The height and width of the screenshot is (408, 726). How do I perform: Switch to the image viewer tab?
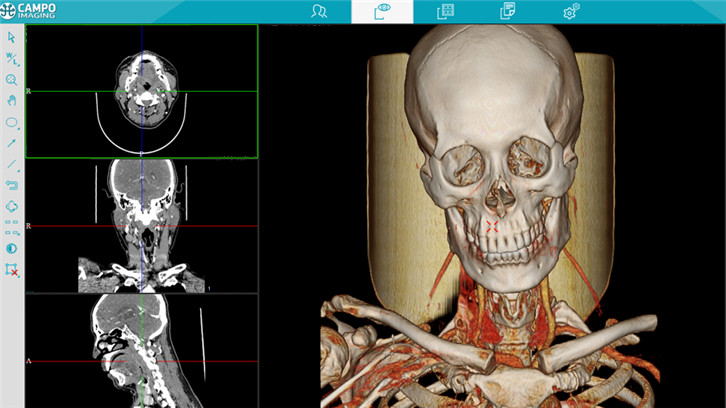pyautogui.click(x=382, y=12)
